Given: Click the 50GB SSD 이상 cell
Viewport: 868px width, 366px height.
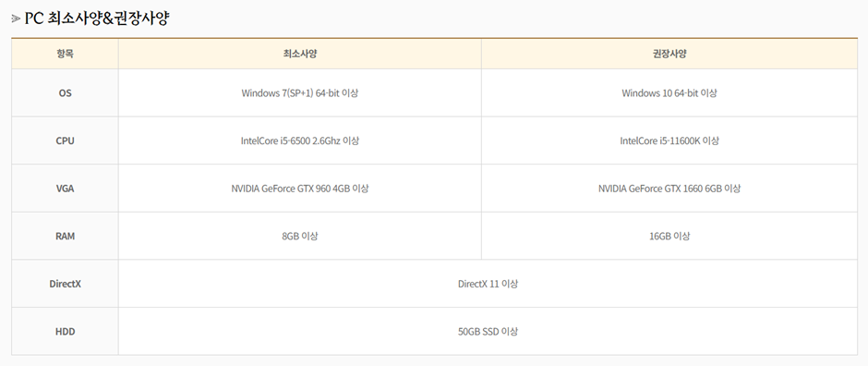Looking at the screenshot, I should [488, 332].
